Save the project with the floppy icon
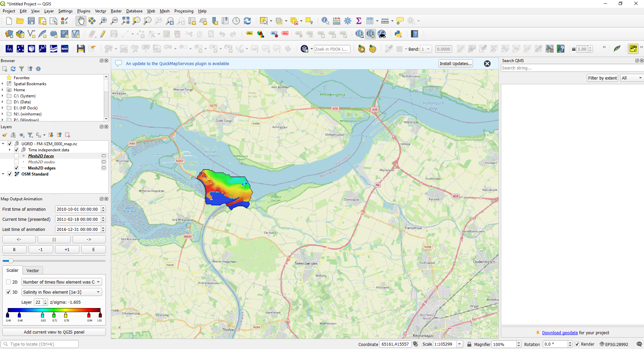This screenshot has height=349, width=644. (x=31, y=21)
